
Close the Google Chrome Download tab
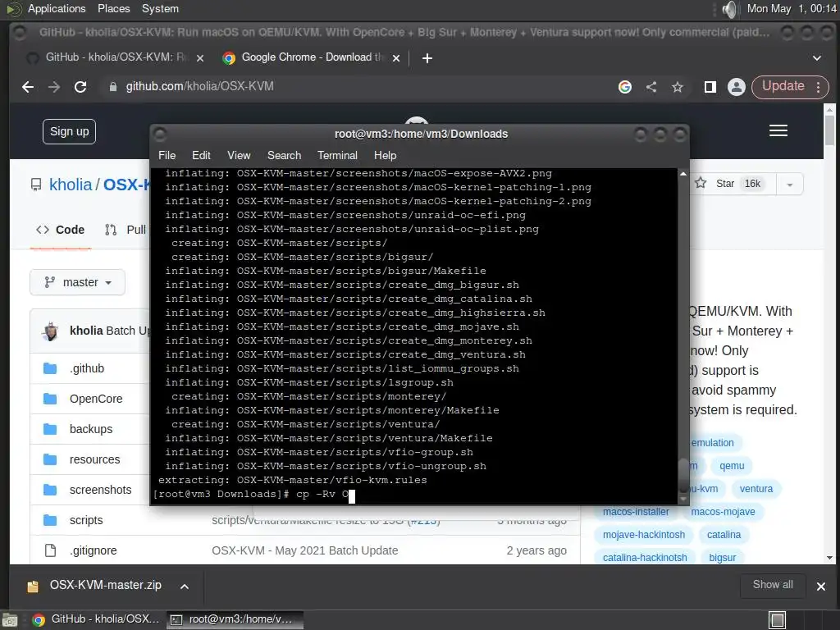396,58
